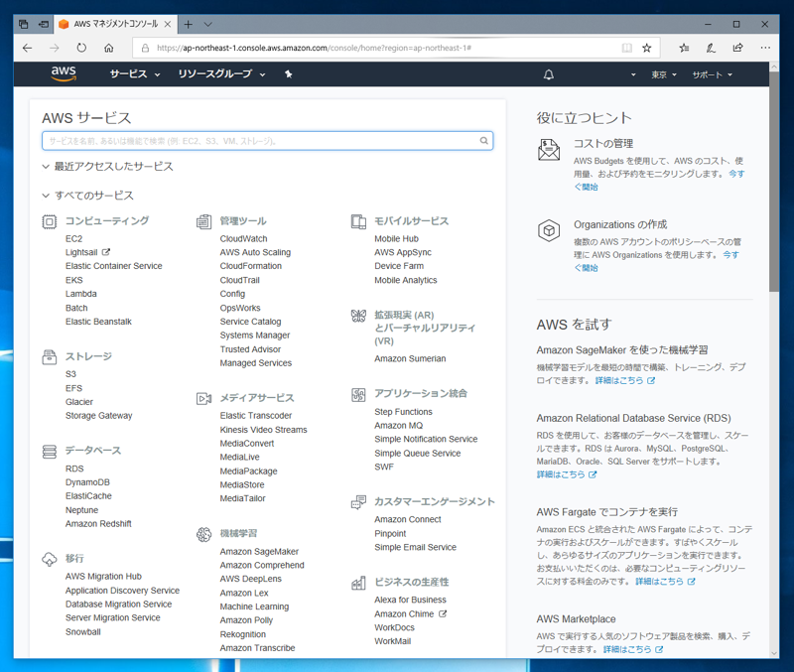Click the scrollbar down arrow
Screen dimensions: 794x672
[774, 653]
